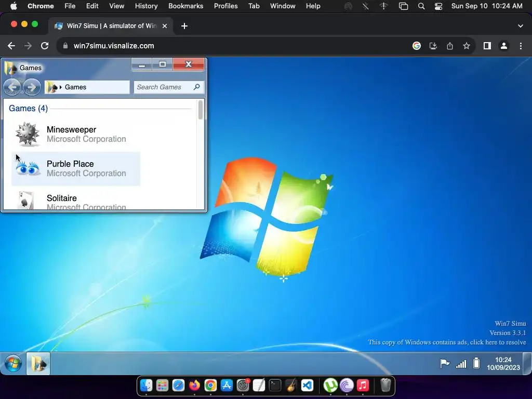Click the 'Games (4)' group header
Screen dimensions: 532x399
28,108
